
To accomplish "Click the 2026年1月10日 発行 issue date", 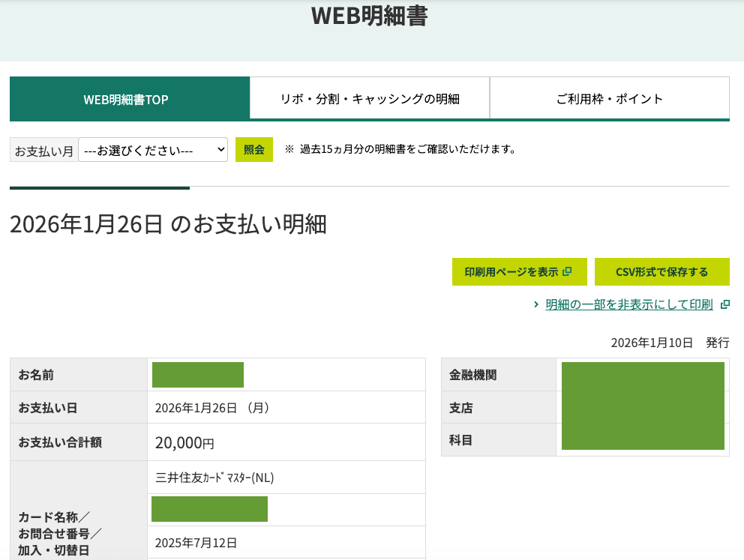I will point(669,343).
